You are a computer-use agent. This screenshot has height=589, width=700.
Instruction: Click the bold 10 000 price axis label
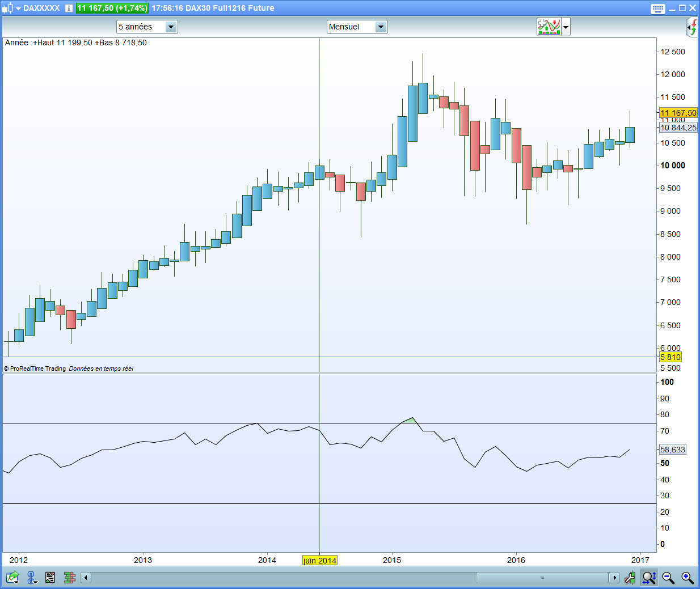(673, 166)
